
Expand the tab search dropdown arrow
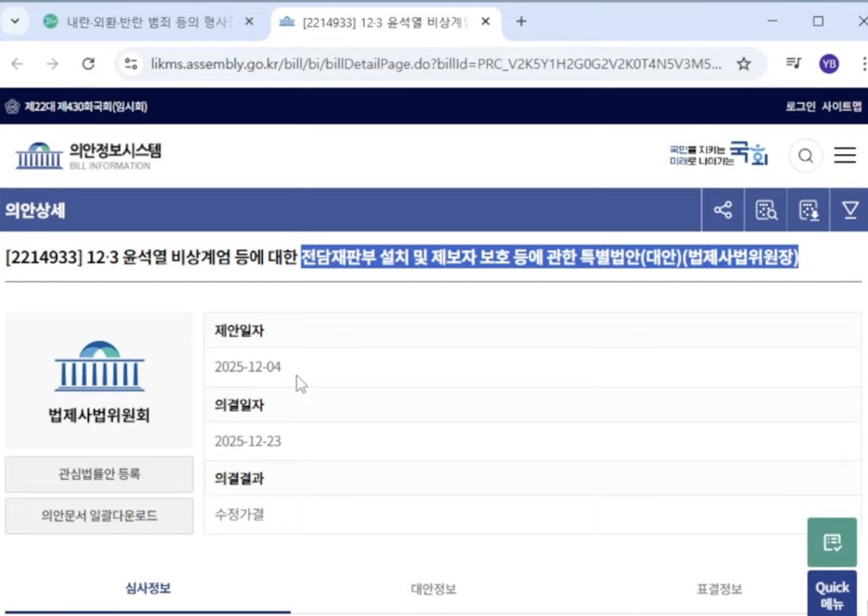(x=15, y=21)
